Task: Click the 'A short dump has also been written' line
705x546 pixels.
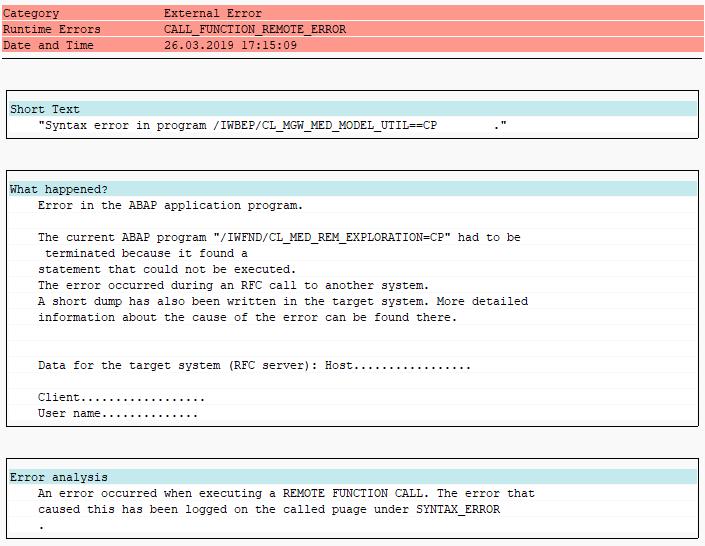Action: [x=283, y=301]
